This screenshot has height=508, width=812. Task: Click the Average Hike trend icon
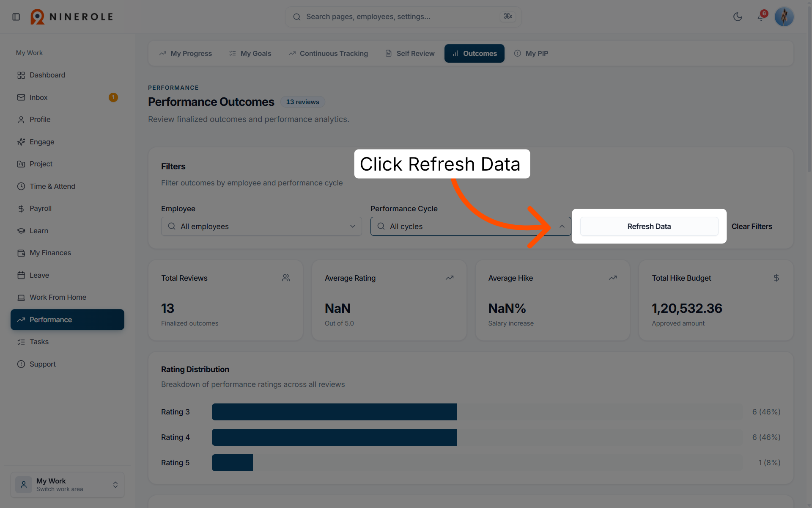click(613, 278)
